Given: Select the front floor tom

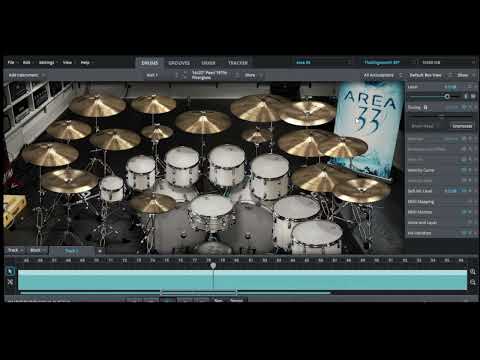Looking at the screenshot, I should [317, 237].
